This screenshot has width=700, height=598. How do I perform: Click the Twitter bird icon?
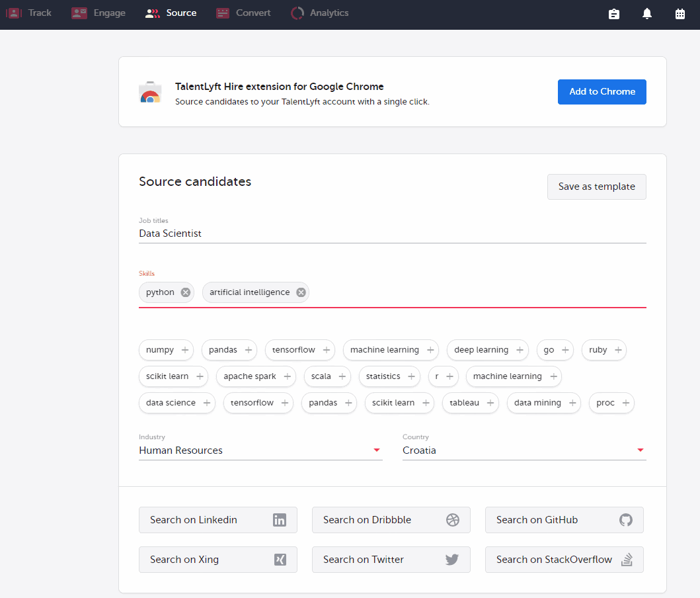pyautogui.click(x=453, y=560)
